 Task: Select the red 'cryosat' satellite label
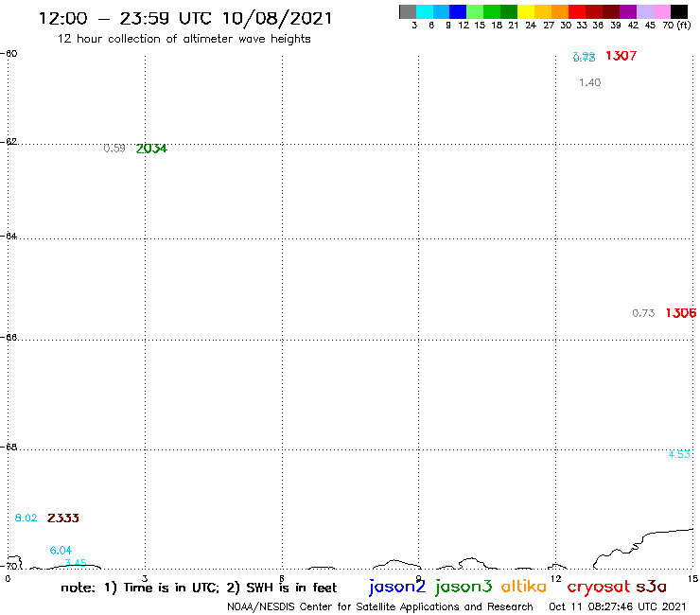[x=599, y=588]
